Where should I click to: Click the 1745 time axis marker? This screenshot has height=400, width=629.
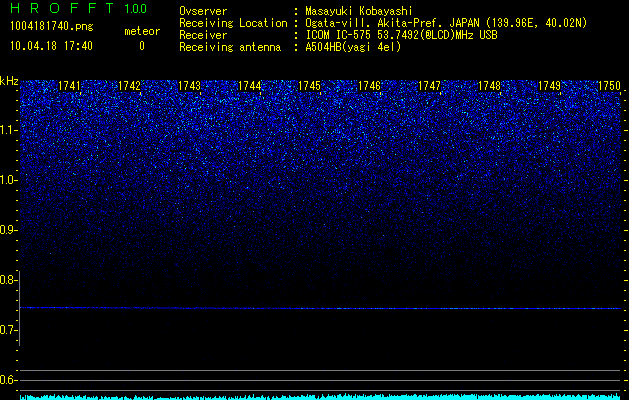click(x=310, y=86)
